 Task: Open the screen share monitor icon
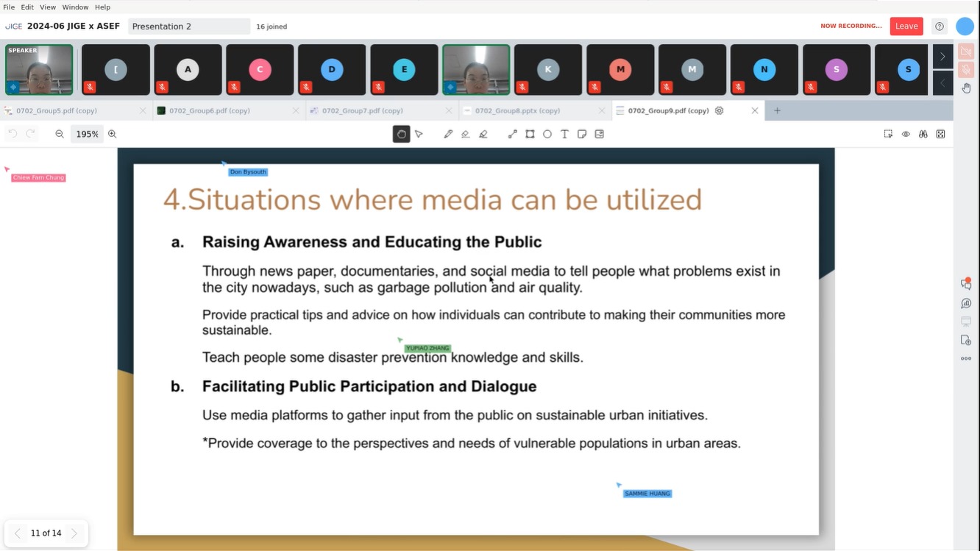966,321
